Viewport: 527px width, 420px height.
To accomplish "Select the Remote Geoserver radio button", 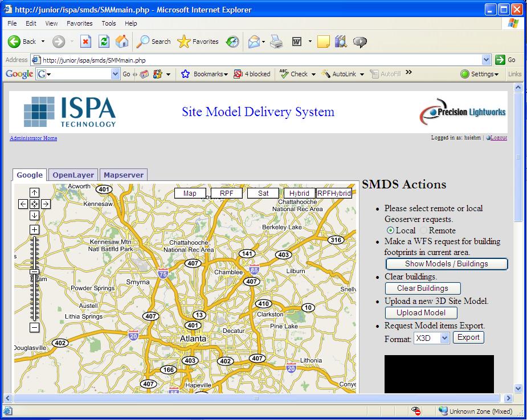I will (423, 230).
